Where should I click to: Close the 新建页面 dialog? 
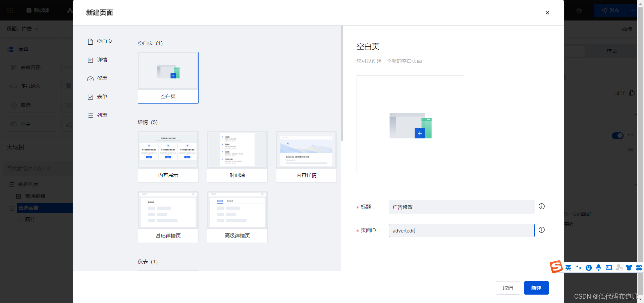coord(547,13)
